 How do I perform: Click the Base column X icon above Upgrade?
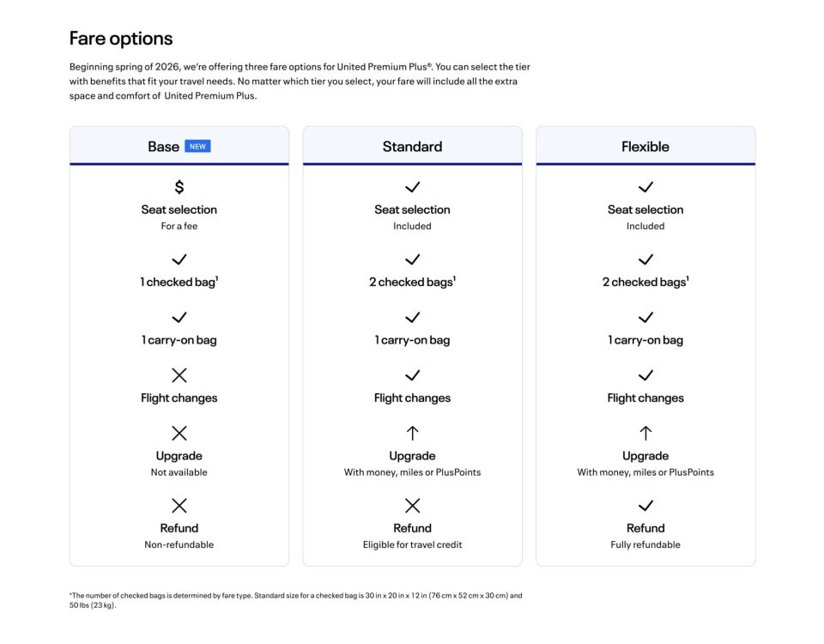coord(179,434)
